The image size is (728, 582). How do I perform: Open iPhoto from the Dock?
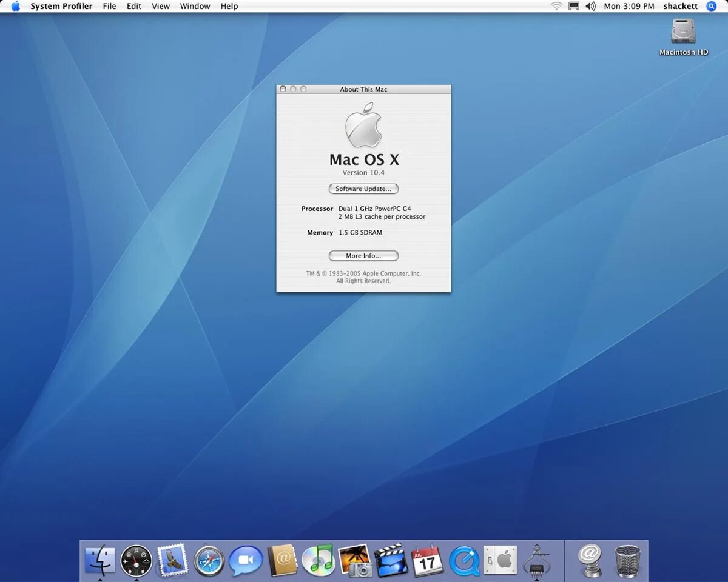(355, 560)
